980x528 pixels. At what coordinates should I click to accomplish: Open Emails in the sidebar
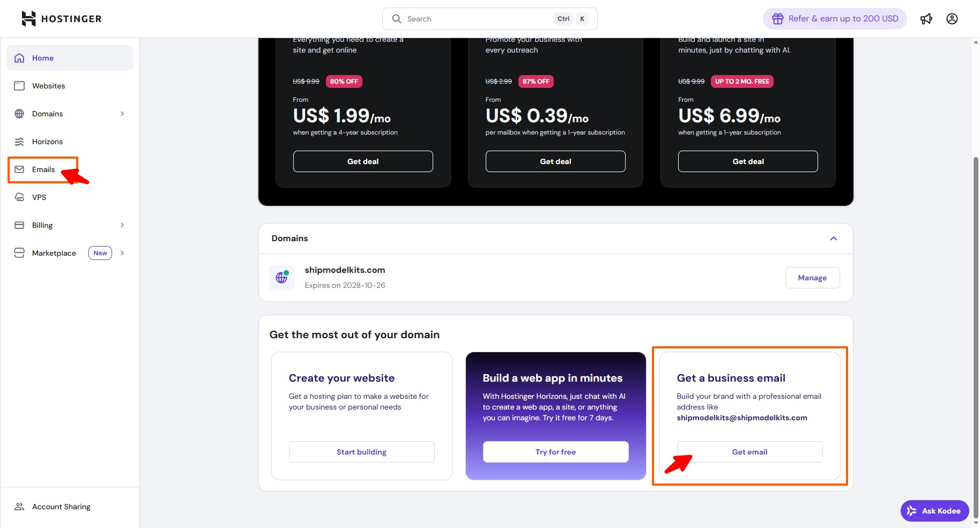tap(43, 169)
